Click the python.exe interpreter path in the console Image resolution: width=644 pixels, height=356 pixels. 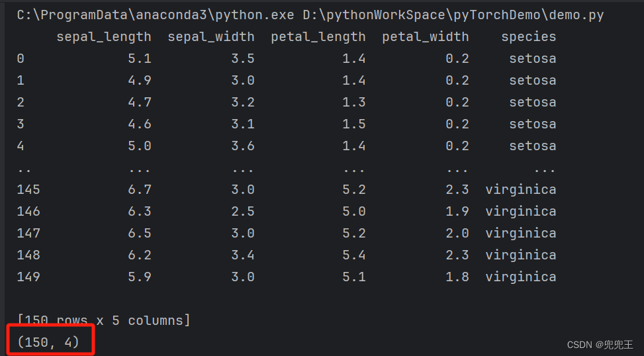(x=156, y=15)
